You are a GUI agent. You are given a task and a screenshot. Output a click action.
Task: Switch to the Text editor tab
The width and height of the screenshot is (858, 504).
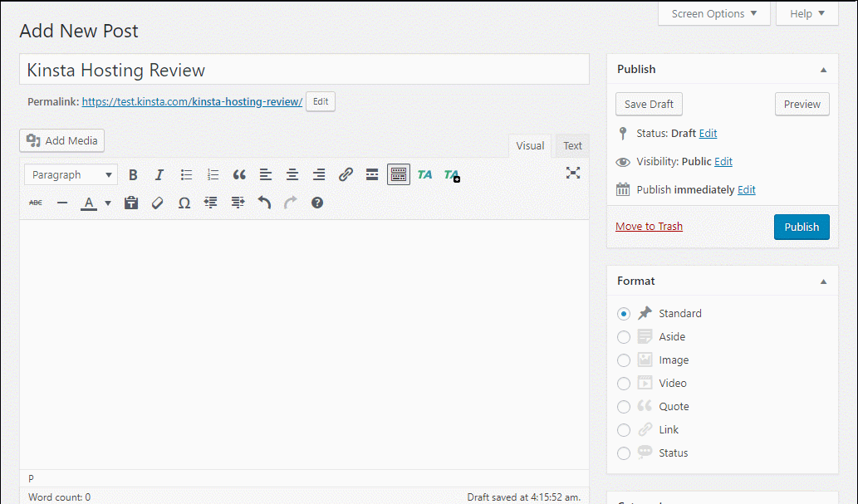click(571, 145)
